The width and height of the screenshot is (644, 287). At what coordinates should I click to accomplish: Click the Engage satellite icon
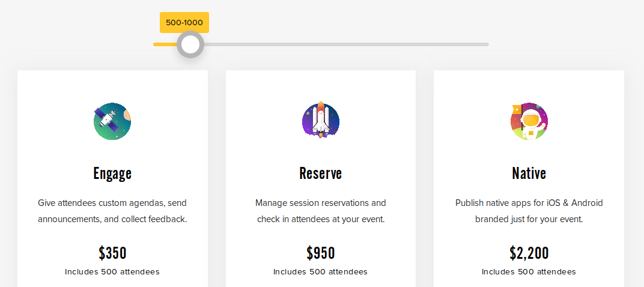pos(112,121)
